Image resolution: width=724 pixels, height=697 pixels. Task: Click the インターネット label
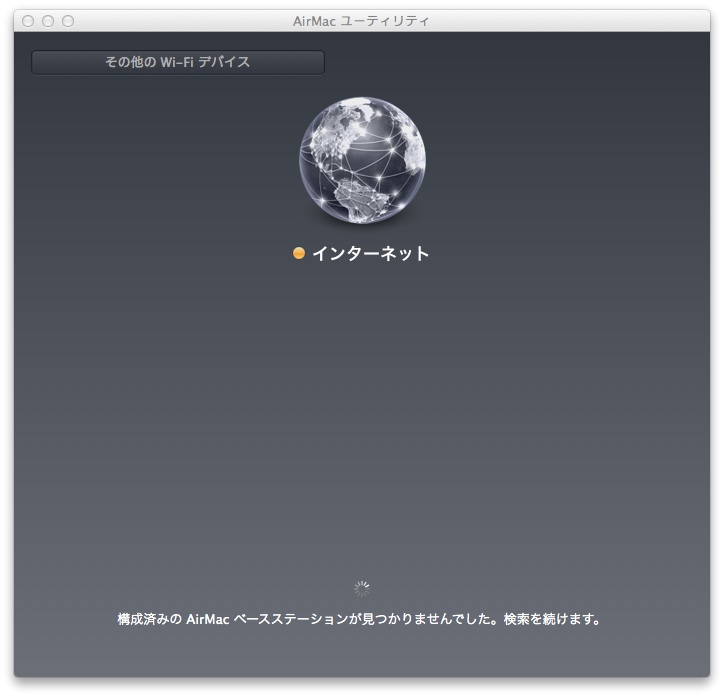pyautogui.click(x=371, y=253)
